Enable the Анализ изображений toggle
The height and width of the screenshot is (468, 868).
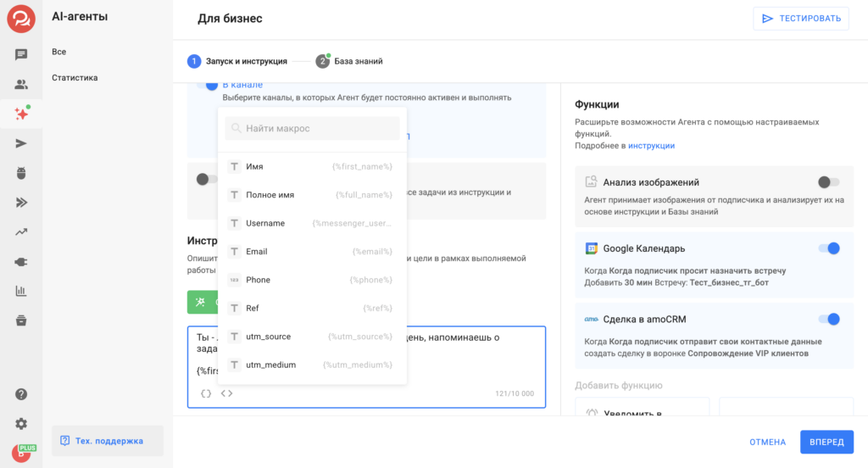pyautogui.click(x=827, y=182)
